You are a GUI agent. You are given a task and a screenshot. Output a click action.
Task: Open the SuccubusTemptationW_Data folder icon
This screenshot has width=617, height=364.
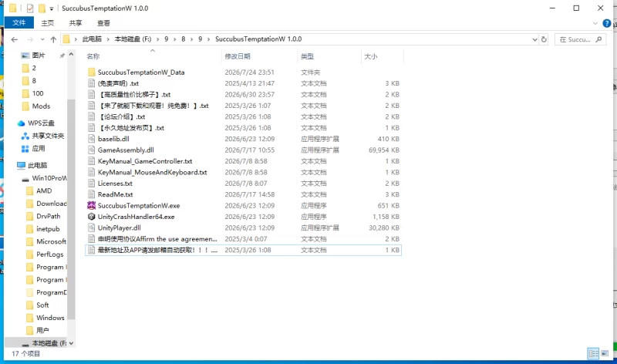coord(91,72)
